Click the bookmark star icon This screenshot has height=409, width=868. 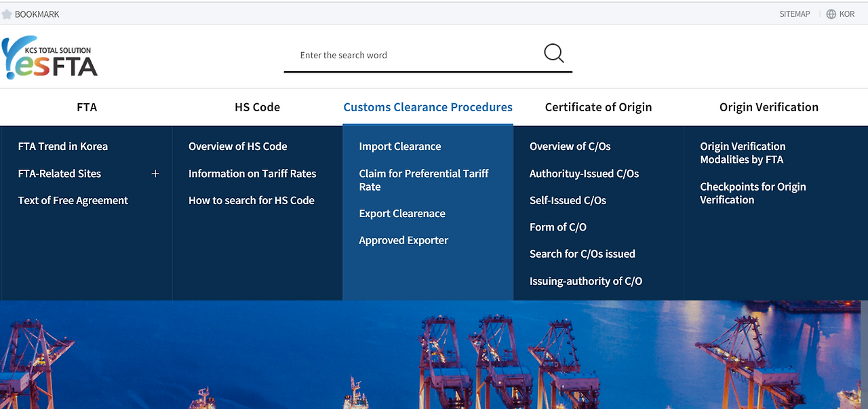(x=7, y=14)
